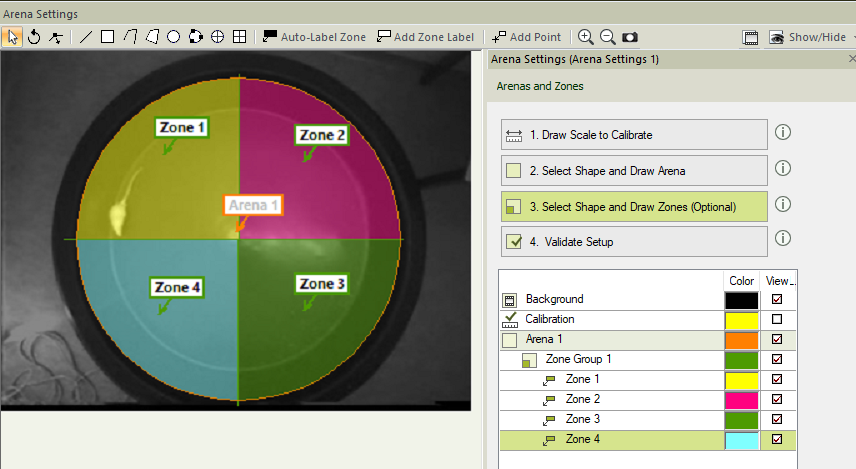Select the move points tool
The image size is (856, 469).
(x=56, y=37)
